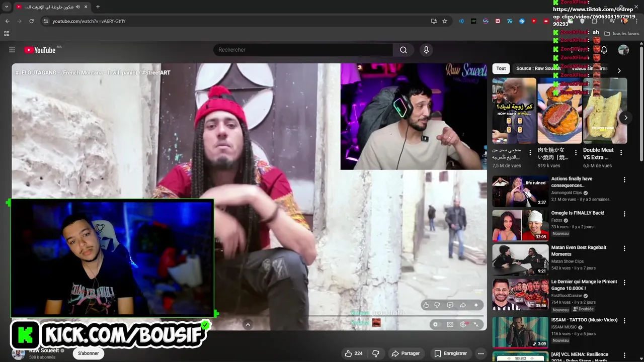Open ISSAM - TATTOO video thumbnail
644x362 pixels.
pos(520,332)
